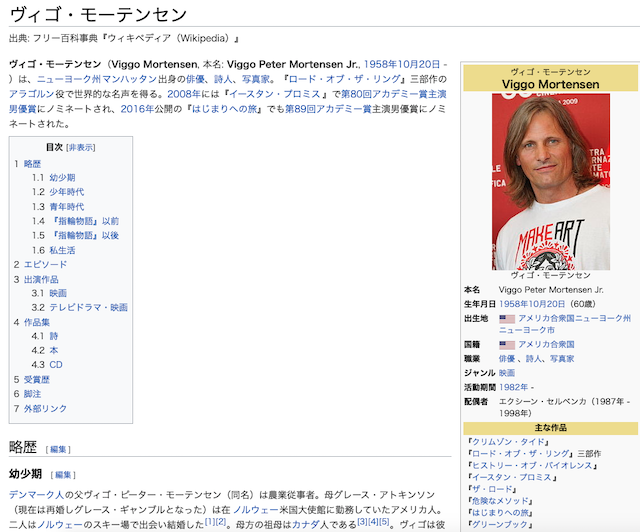The width and height of the screenshot is (640, 532).
Task: Open the Viggo Mortensen infobox photo
Action: 551,182
